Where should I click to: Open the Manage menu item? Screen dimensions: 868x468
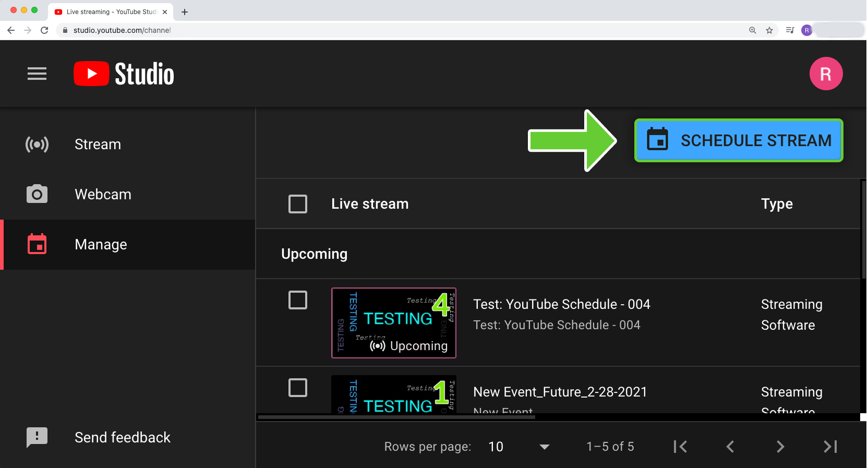pos(128,245)
